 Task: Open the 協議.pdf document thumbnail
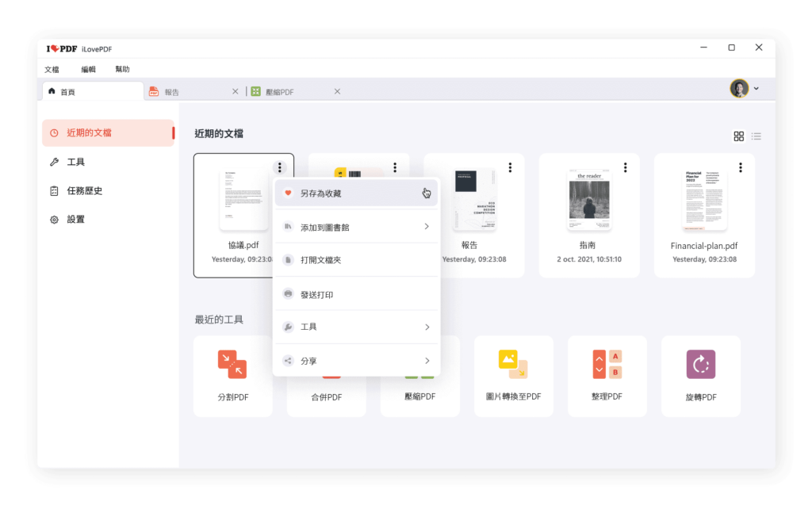tap(243, 199)
